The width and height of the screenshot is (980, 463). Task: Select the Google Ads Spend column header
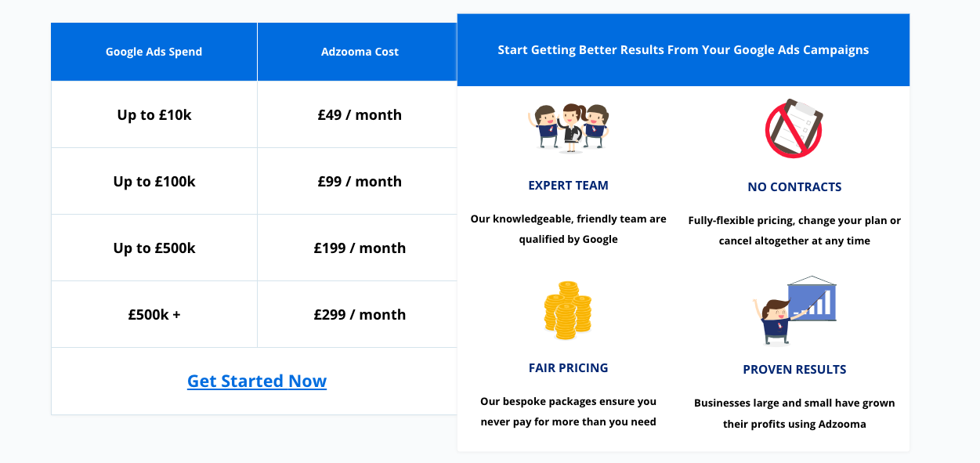154,52
